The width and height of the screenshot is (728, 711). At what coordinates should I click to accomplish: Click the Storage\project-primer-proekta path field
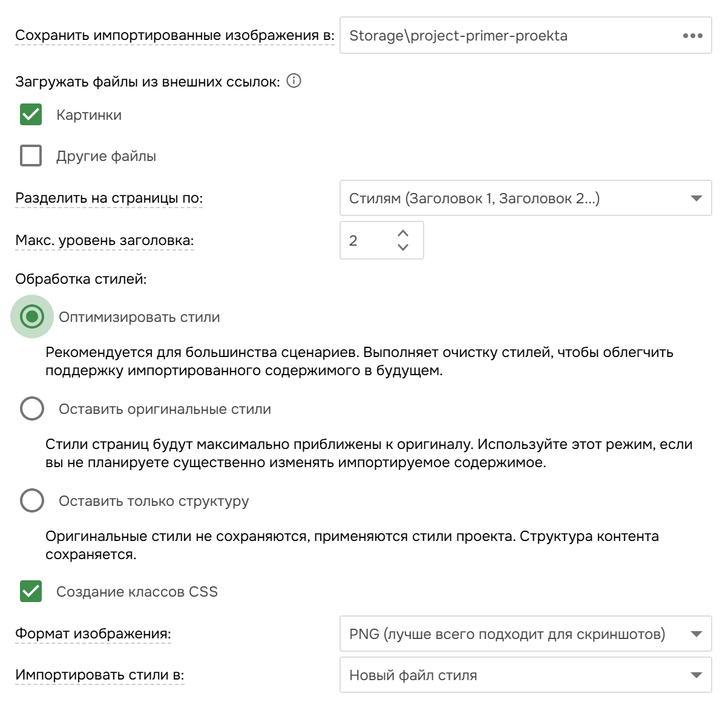pos(484,36)
